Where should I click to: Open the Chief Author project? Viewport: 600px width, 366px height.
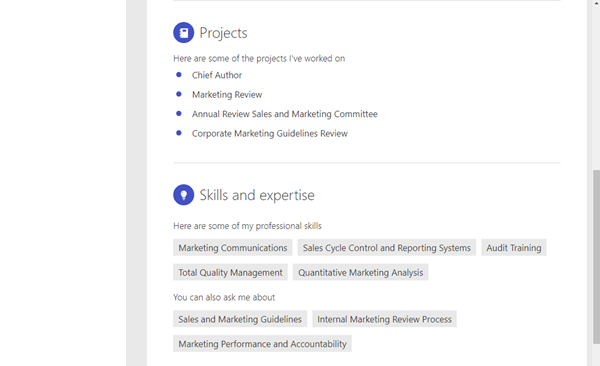(217, 75)
